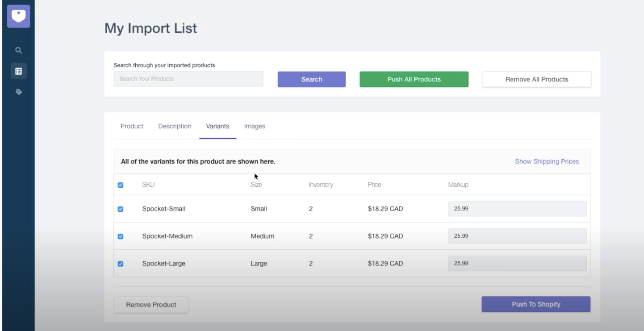This screenshot has height=331, width=644.
Task: Open the Description tab
Action: [x=174, y=126]
